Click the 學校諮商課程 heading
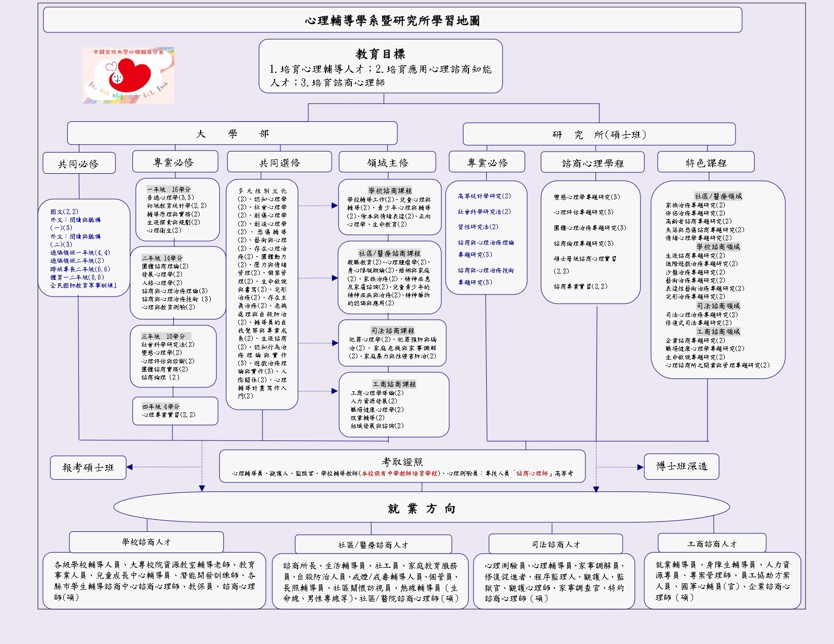834x644 pixels. pos(390,190)
